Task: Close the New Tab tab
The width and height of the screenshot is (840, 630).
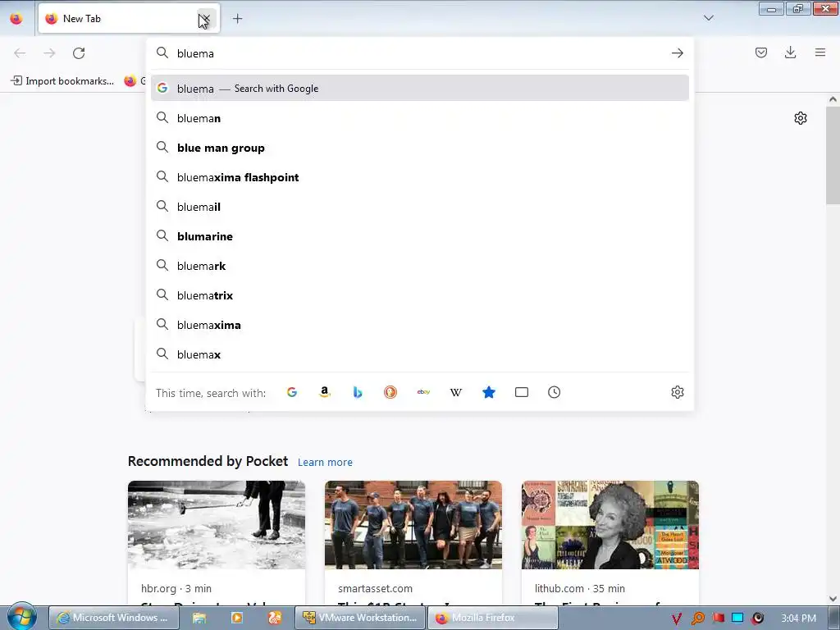Action: coord(206,19)
